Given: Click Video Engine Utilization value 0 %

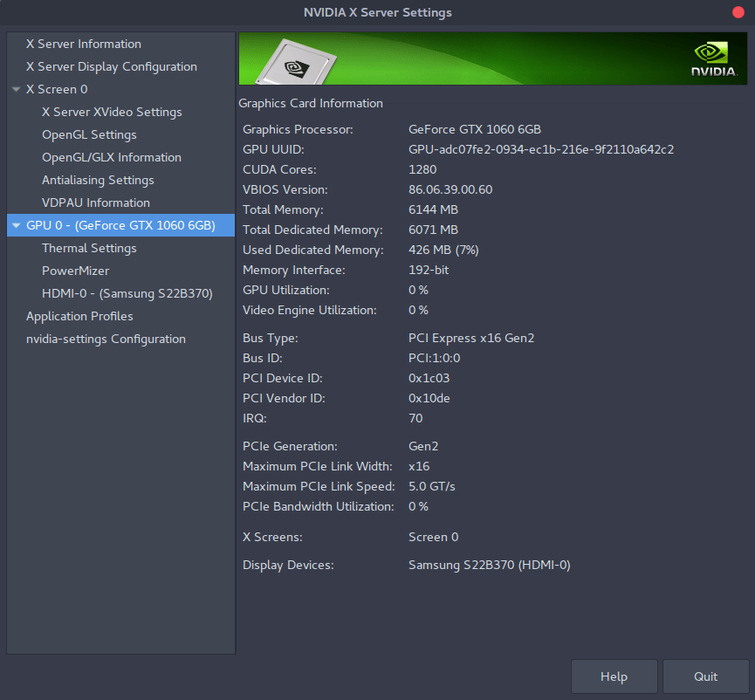Looking at the screenshot, I should (418, 310).
